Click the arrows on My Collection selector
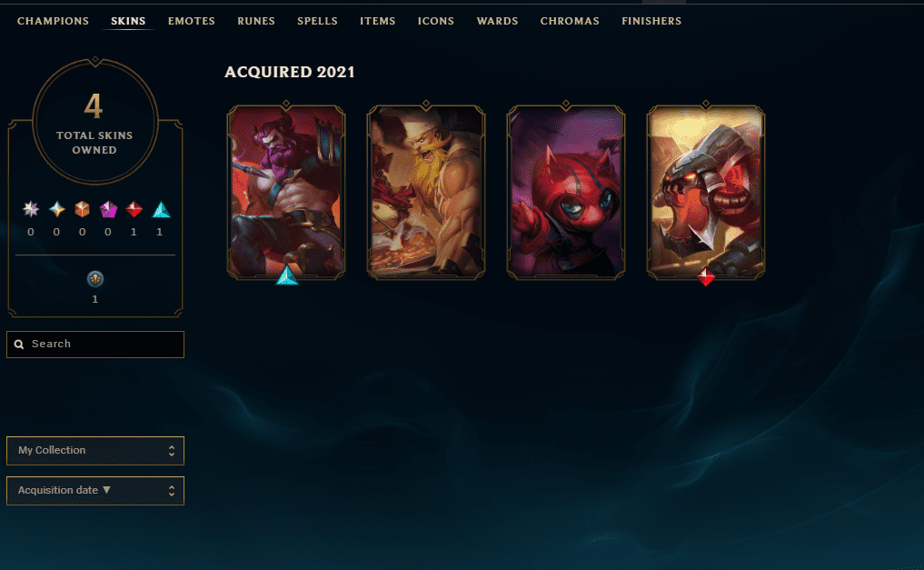Screen dimensions: 924x570 pos(172,451)
